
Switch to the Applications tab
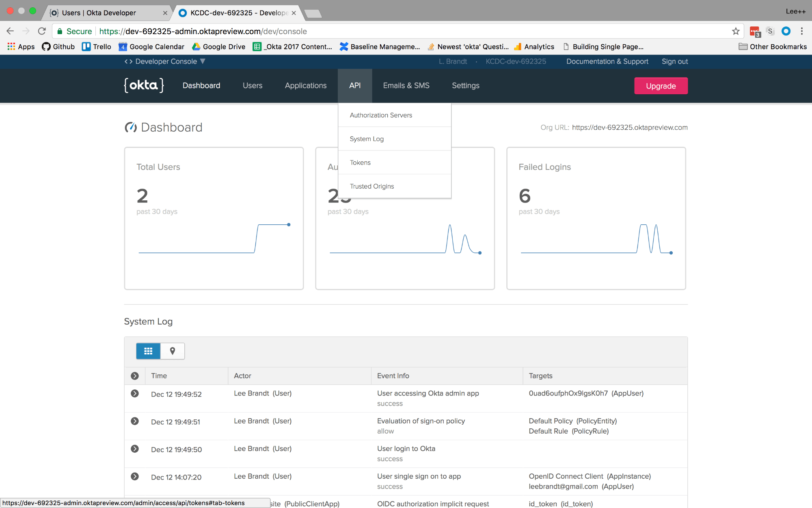306,85
